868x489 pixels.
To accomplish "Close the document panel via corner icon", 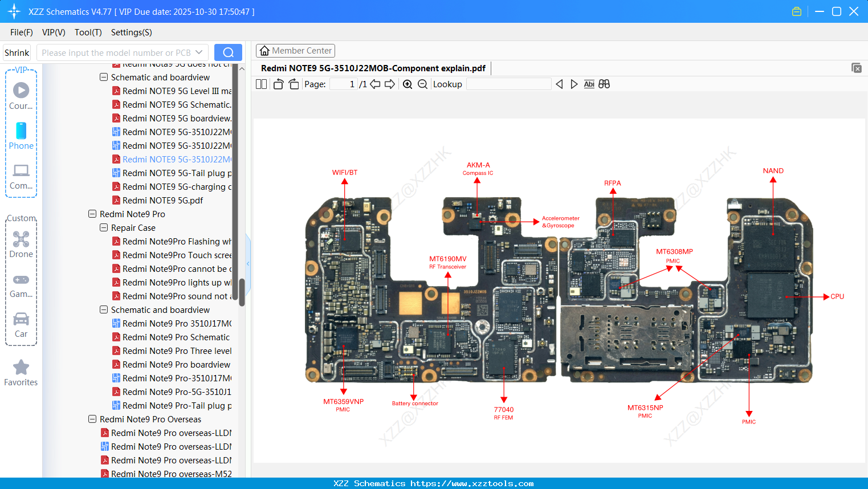I will [857, 68].
